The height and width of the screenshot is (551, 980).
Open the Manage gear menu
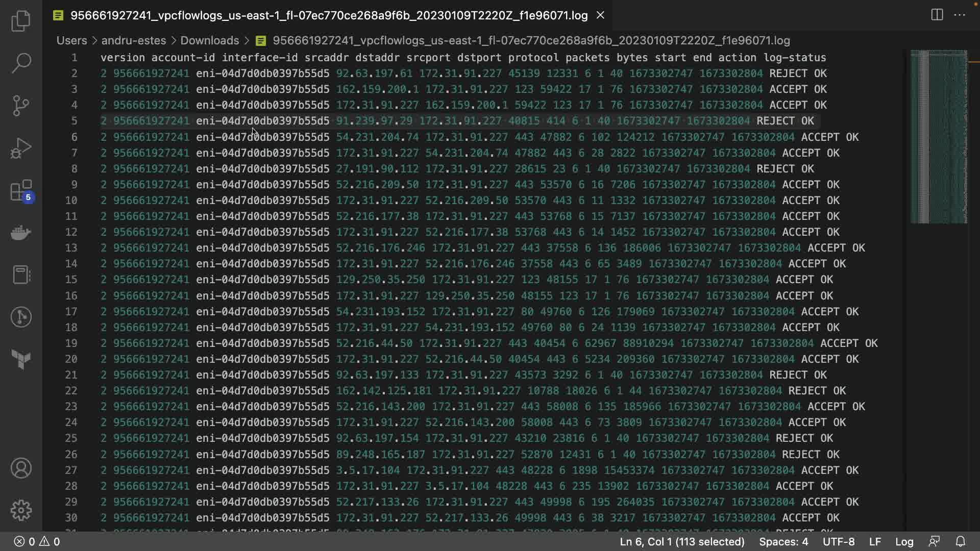point(21,510)
